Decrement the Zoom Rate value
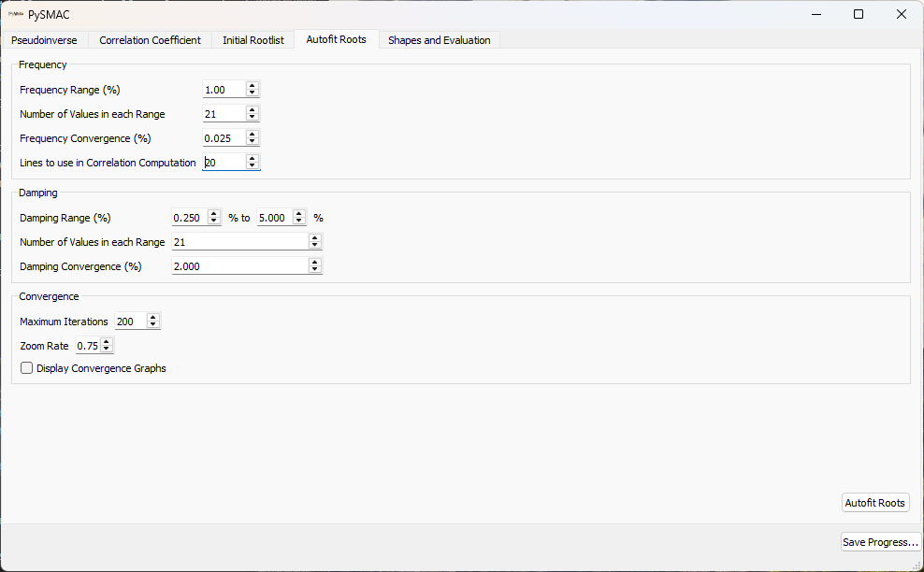This screenshot has width=924, height=572. click(x=106, y=348)
